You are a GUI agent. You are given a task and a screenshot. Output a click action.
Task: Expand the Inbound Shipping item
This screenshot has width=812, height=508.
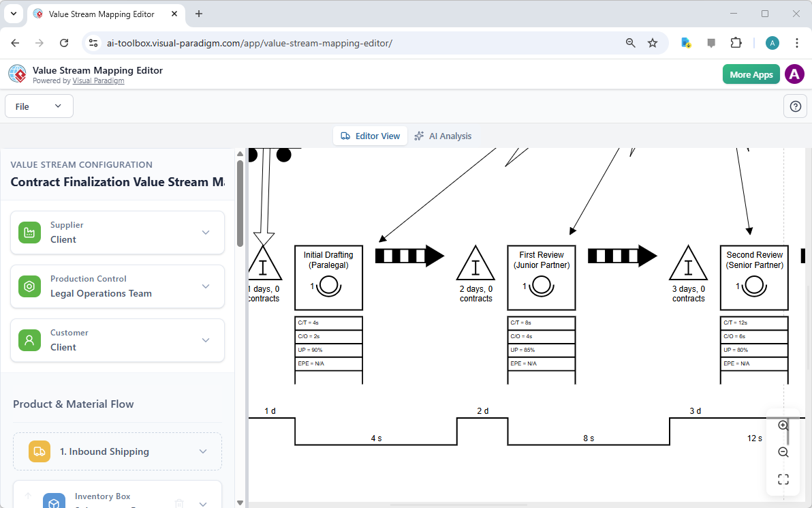pyautogui.click(x=202, y=451)
